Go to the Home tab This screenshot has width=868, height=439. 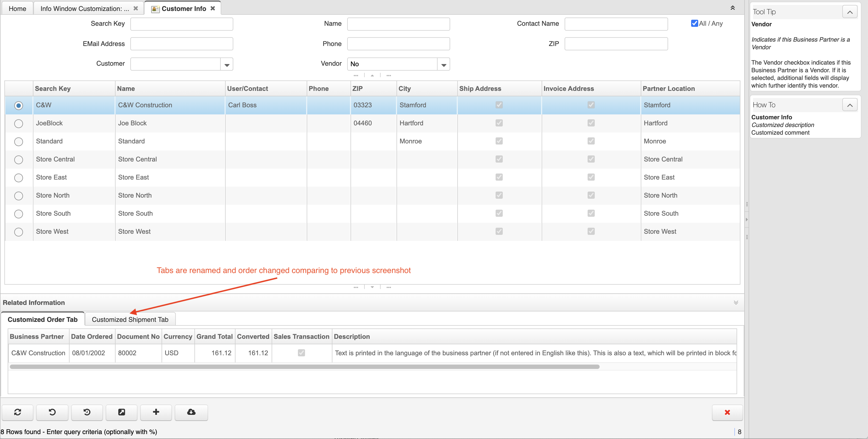pyautogui.click(x=17, y=8)
